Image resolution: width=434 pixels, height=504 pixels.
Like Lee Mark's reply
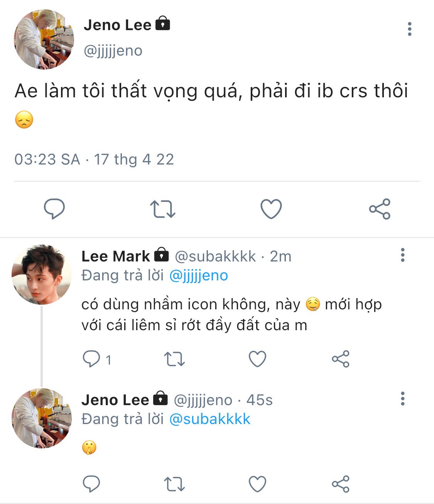(257, 359)
